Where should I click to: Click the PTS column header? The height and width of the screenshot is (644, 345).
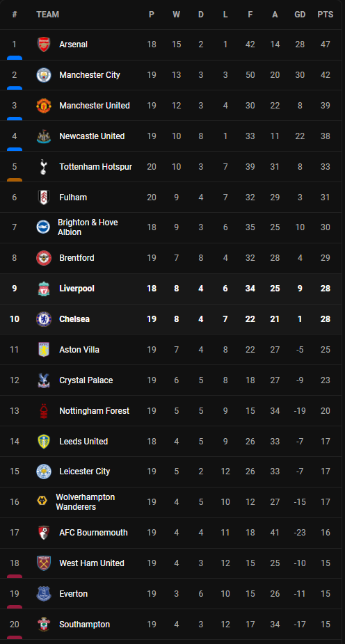click(x=326, y=15)
